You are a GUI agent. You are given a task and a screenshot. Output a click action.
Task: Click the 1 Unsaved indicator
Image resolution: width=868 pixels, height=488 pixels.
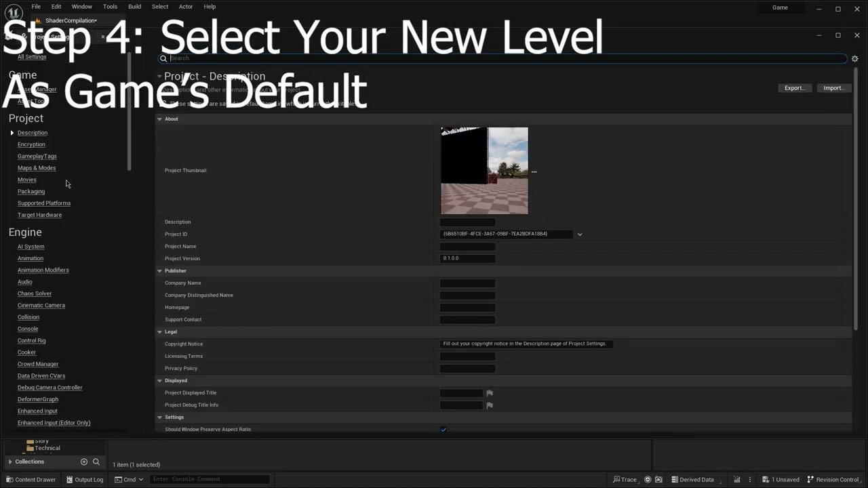click(x=781, y=480)
